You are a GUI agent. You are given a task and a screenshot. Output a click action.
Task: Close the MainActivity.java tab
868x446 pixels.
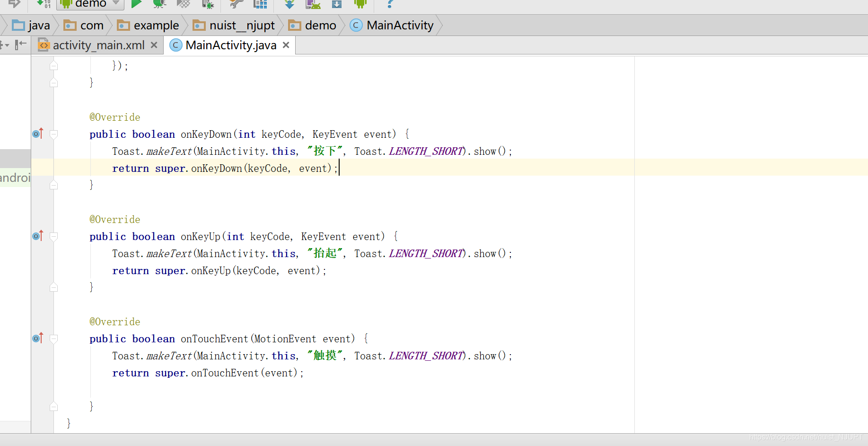tap(286, 45)
